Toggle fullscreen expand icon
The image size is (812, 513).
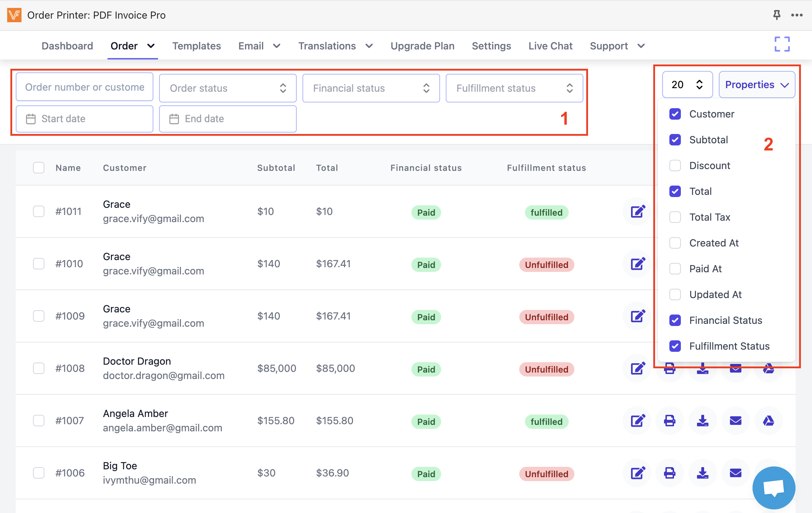tap(782, 44)
